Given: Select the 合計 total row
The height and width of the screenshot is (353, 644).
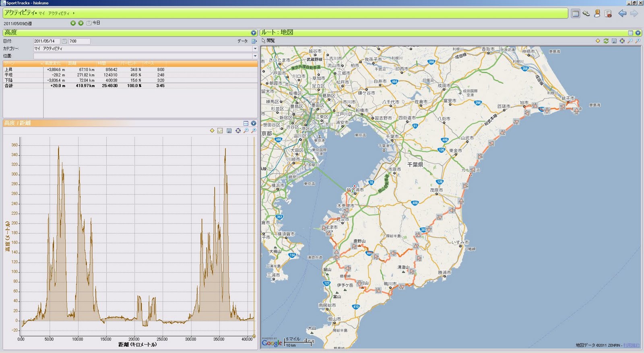Looking at the screenshot, I should tap(130, 86).
